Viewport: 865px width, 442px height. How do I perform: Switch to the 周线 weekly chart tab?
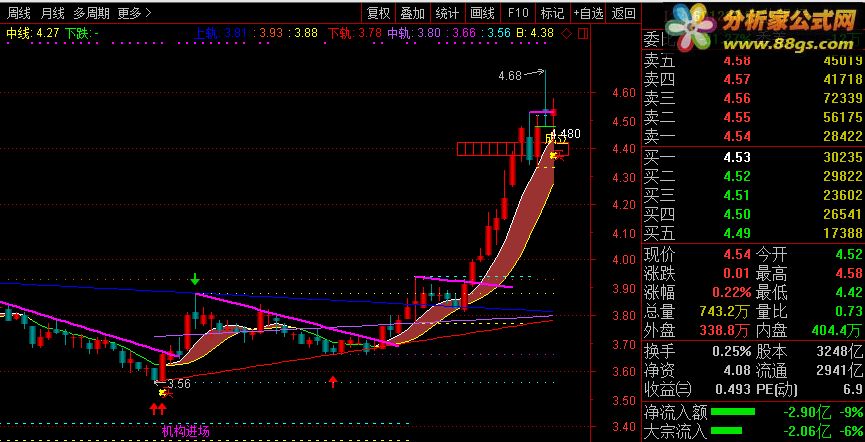[x=18, y=13]
